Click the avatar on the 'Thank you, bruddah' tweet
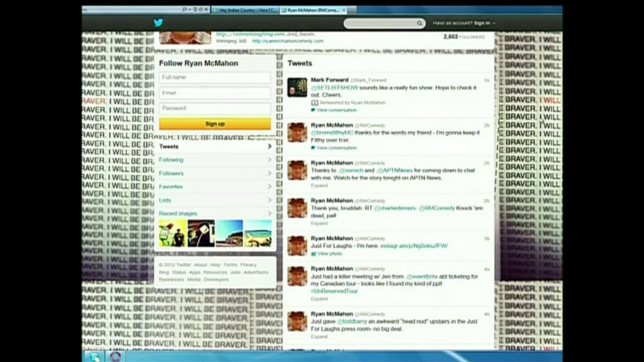Image resolution: width=644 pixels, height=362 pixels. coord(297,208)
